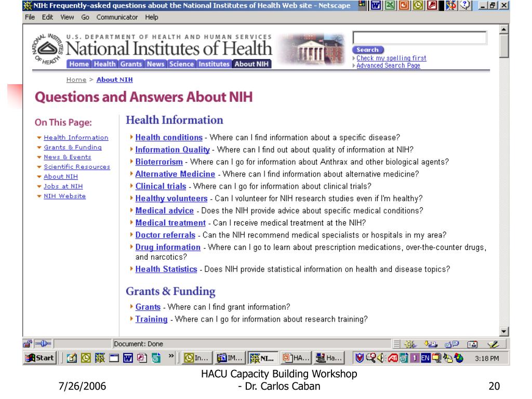Screen dimensions: 532x399
Task: Follow the Health conditions link
Action: (169, 137)
